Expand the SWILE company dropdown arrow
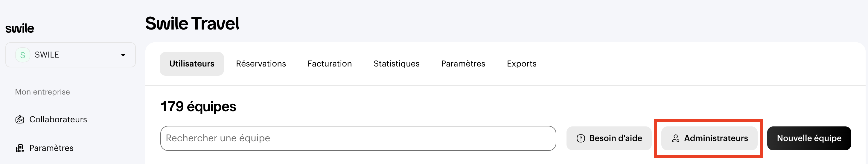Image resolution: width=868 pixels, height=164 pixels. [123, 55]
